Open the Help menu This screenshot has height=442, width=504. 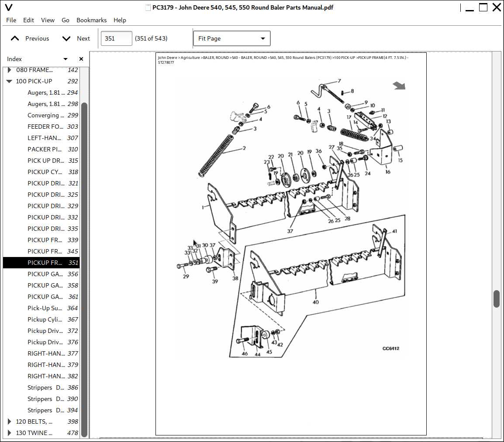[x=120, y=20]
